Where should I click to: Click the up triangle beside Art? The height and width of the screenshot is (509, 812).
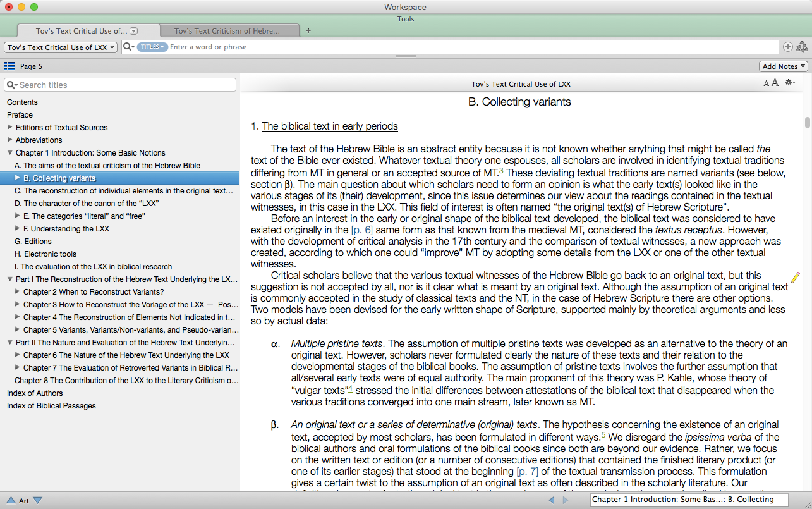point(11,500)
